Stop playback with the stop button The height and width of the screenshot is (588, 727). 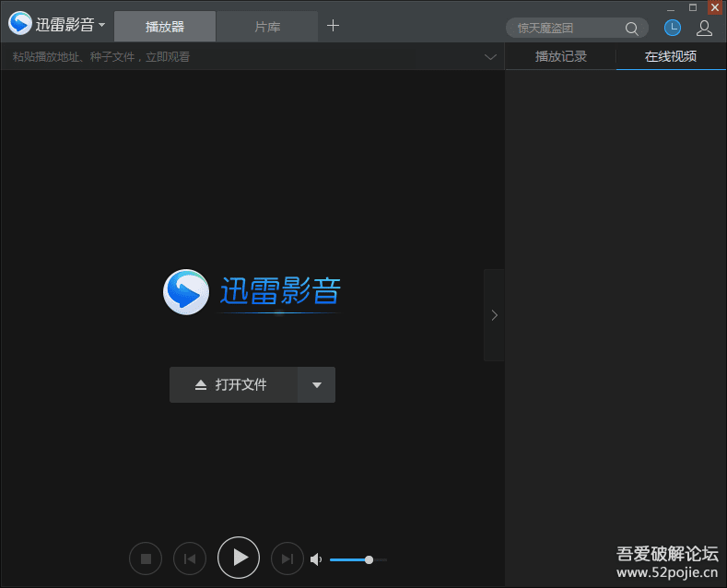click(146, 559)
